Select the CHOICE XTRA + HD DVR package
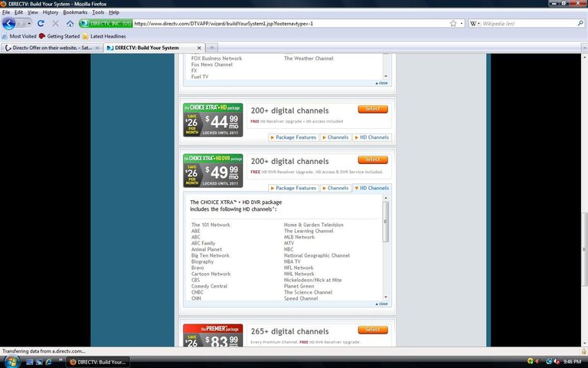588x368 pixels. pos(373,159)
